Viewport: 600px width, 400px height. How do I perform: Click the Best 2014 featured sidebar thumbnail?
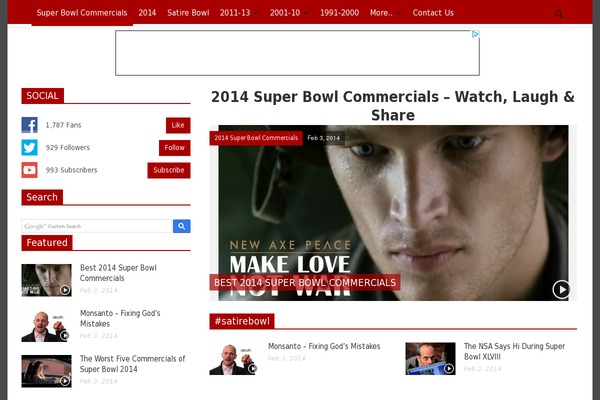click(x=46, y=280)
